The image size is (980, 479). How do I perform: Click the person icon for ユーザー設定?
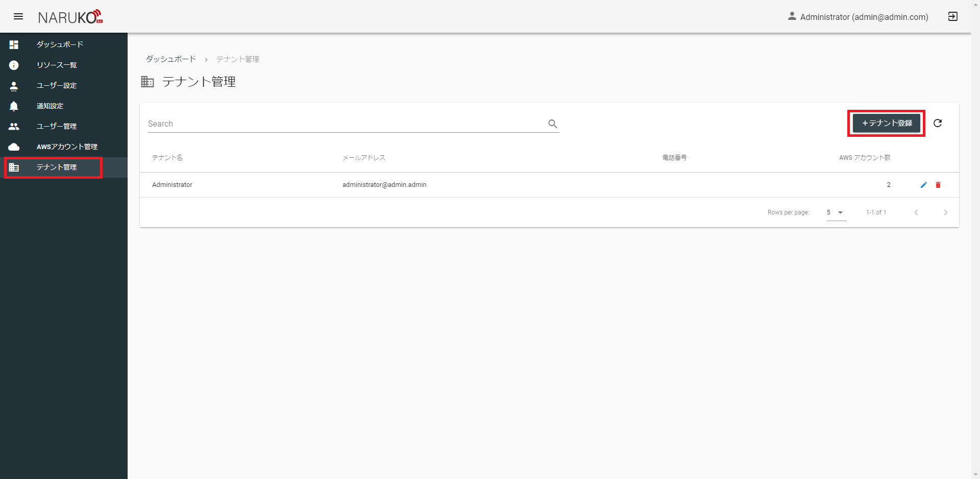(x=14, y=86)
